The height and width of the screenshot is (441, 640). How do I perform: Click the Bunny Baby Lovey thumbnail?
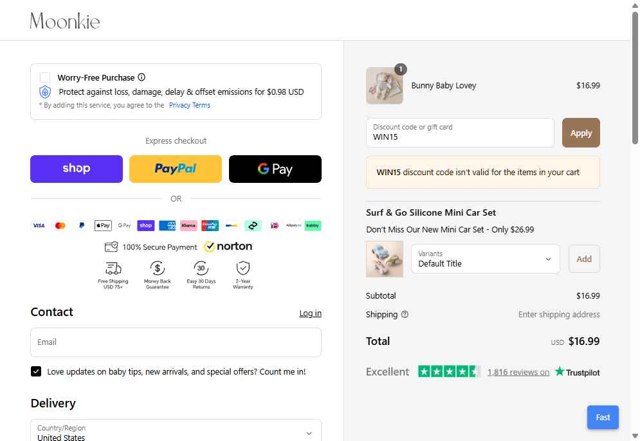coord(384,85)
